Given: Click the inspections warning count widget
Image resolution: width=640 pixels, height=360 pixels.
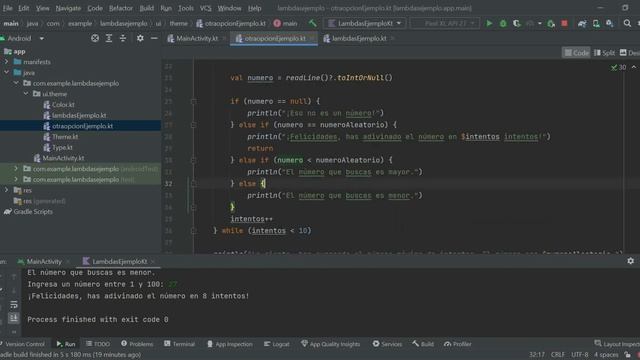Looking at the screenshot, I should pos(619,67).
